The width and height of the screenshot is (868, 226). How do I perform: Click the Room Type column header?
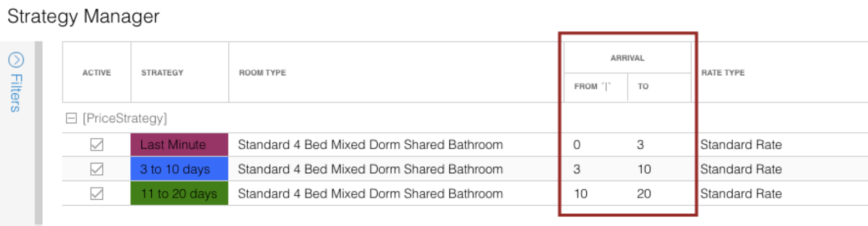click(262, 72)
